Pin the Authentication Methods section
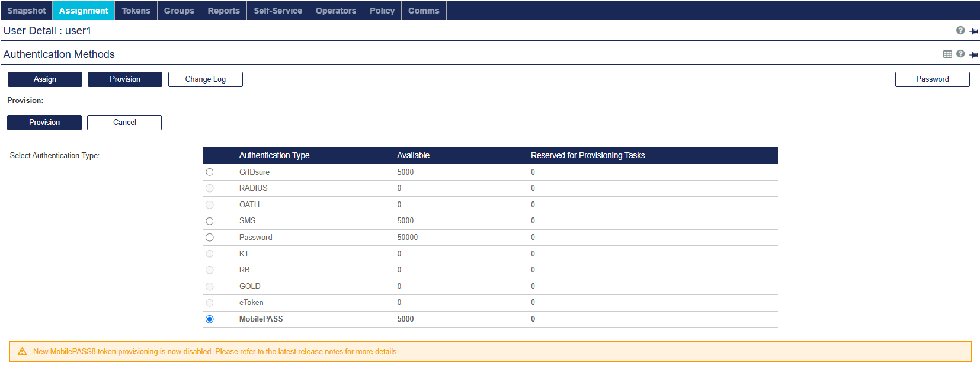The height and width of the screenshot is (372, 980). [x=973, y=55]
